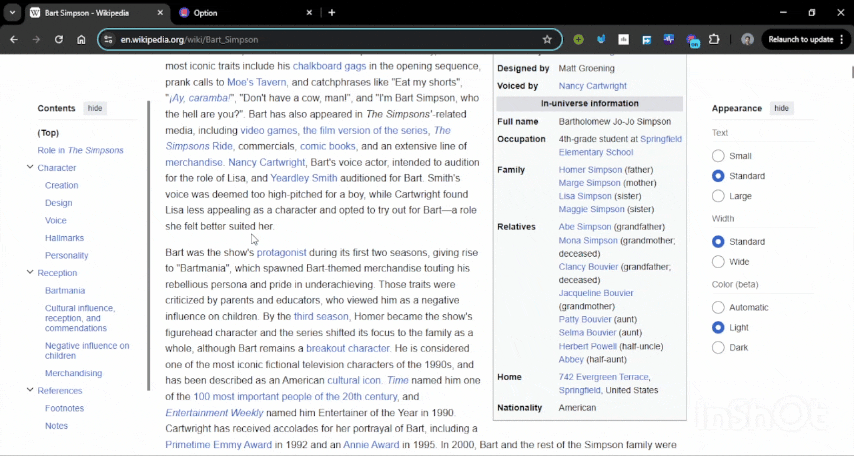Select Light color mode
Screen dimensions: 854x456
point(718,327)
